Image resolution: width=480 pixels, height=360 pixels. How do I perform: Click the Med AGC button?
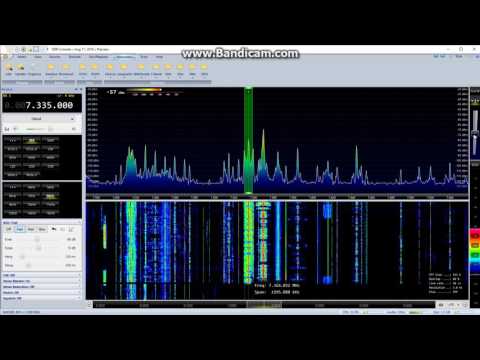pos(31,229)
